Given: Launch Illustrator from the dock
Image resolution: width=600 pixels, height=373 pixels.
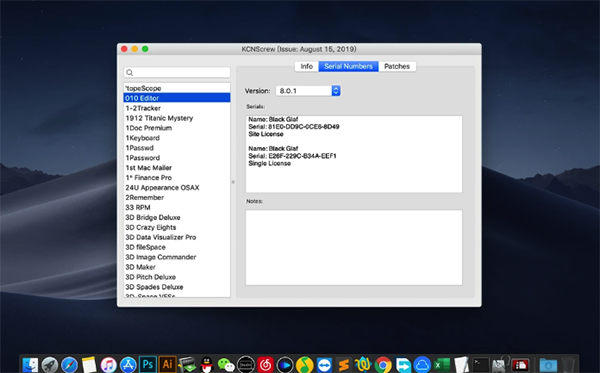Looking at the screenshot, I should (x=167, y=364).
